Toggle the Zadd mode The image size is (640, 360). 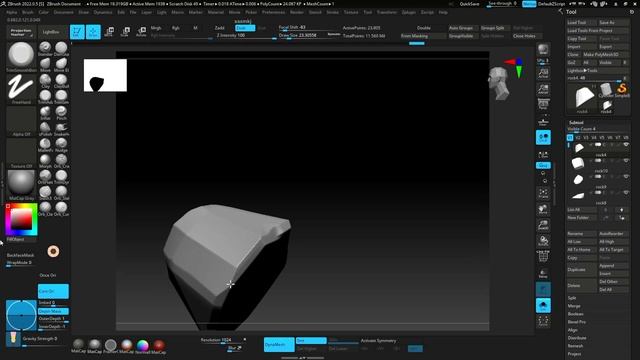coord(220,28)
